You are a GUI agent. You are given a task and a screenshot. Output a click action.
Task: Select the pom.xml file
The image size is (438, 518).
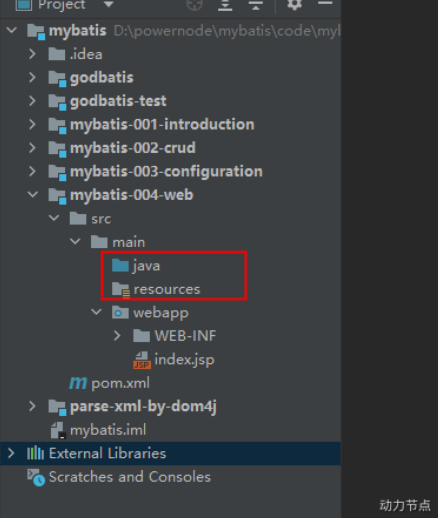(x=120, y=383)
